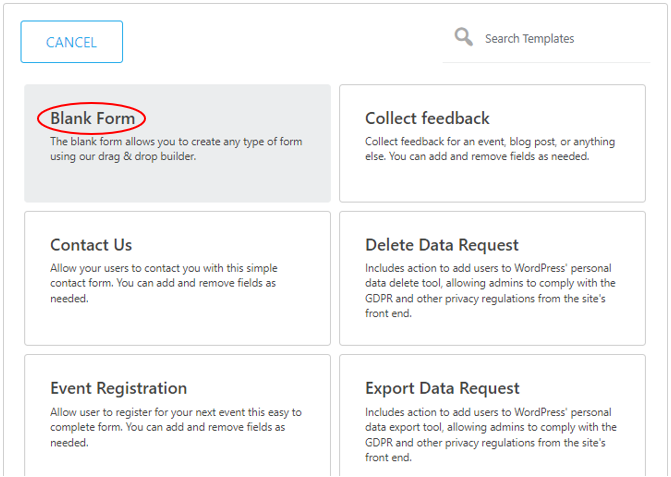Viewport: 671px width, 477px height.
Task: Click the Blank Form description text
Action: [176, 149]
